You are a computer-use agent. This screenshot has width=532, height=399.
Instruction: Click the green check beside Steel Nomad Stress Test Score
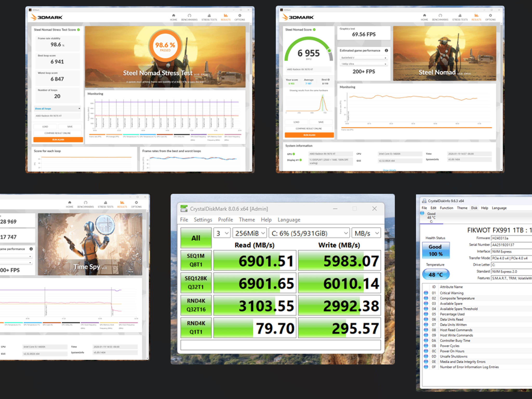[78, 30]
